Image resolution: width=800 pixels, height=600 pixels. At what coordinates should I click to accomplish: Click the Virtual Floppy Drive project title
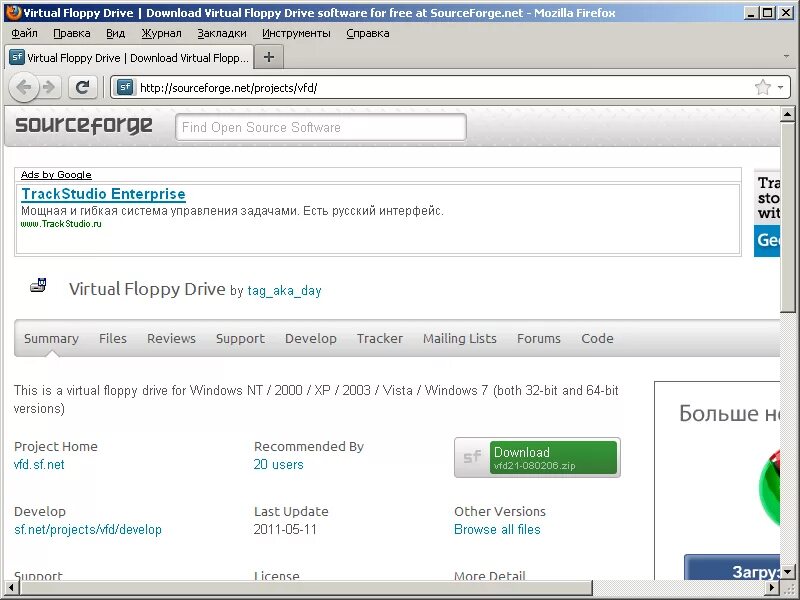(147, 289)
